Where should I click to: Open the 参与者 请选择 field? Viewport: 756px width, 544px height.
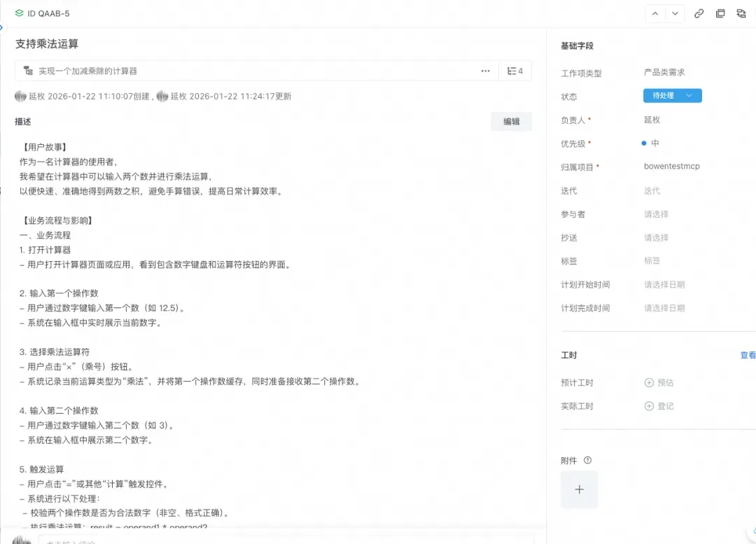656,214
